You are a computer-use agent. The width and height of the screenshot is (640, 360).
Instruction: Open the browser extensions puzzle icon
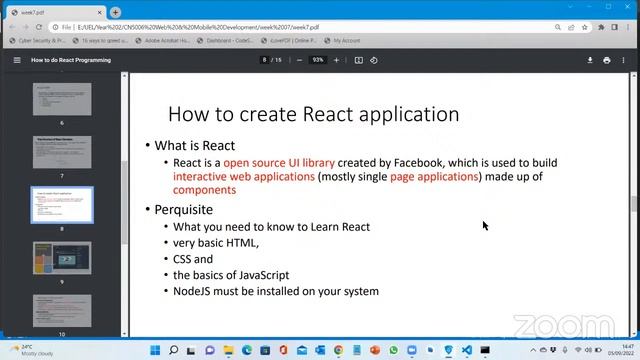coord(601,27)
